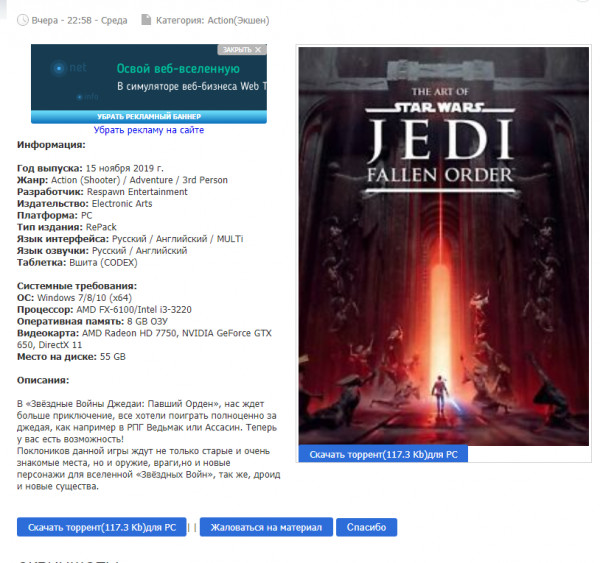Click the Вшита (CODEX) text
Screen dimensions: 600x563
pos(103,263)
